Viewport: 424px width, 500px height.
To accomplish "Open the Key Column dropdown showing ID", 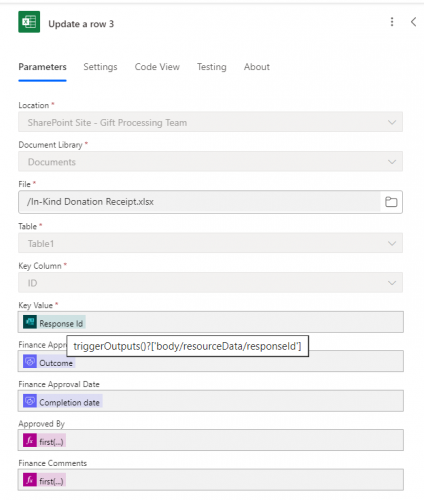I will 210,283.
